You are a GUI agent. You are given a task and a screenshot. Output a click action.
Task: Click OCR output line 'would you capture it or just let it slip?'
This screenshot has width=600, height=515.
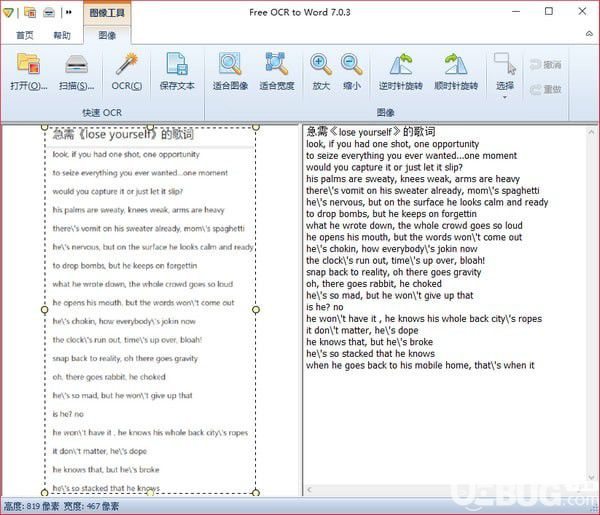384,168
